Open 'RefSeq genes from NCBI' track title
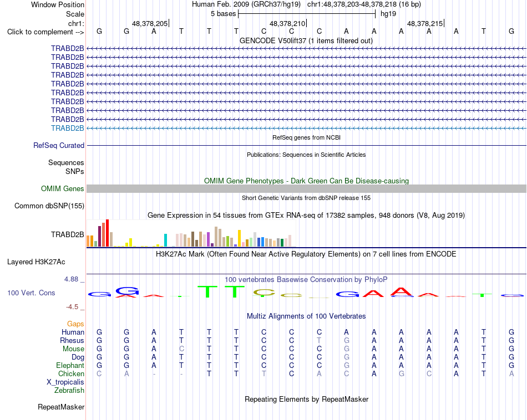This screenshot has width=527, height=420. (306, 137)
